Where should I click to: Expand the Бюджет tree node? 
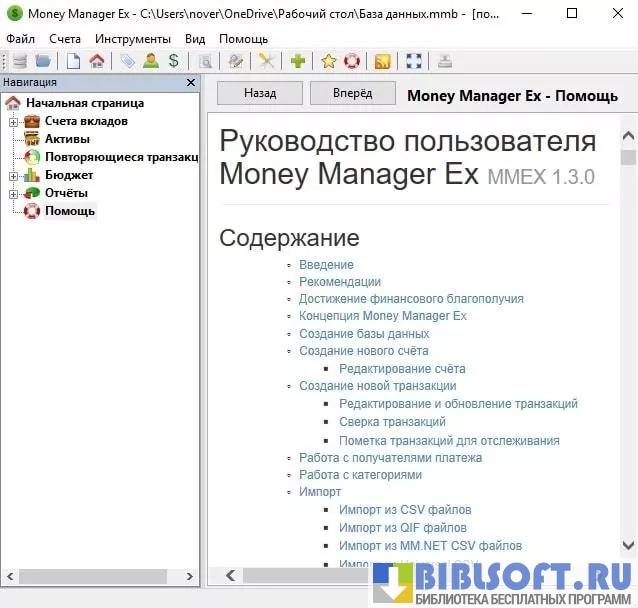14,175
